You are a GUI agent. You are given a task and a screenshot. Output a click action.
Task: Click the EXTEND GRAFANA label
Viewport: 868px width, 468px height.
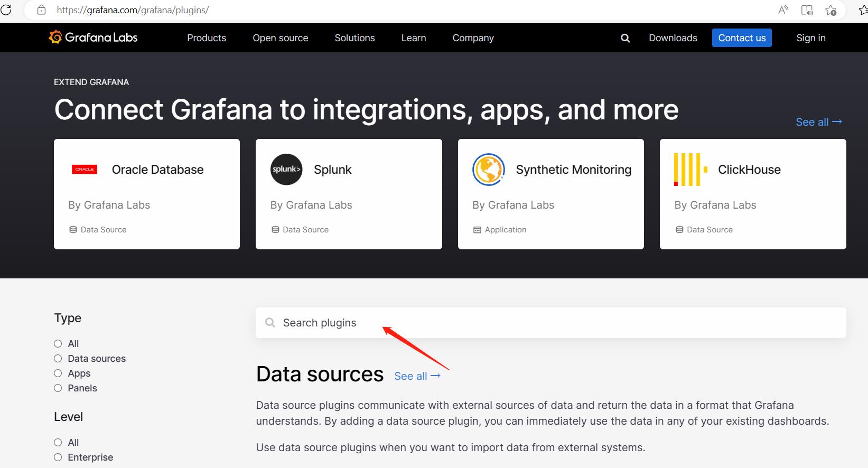91,82
